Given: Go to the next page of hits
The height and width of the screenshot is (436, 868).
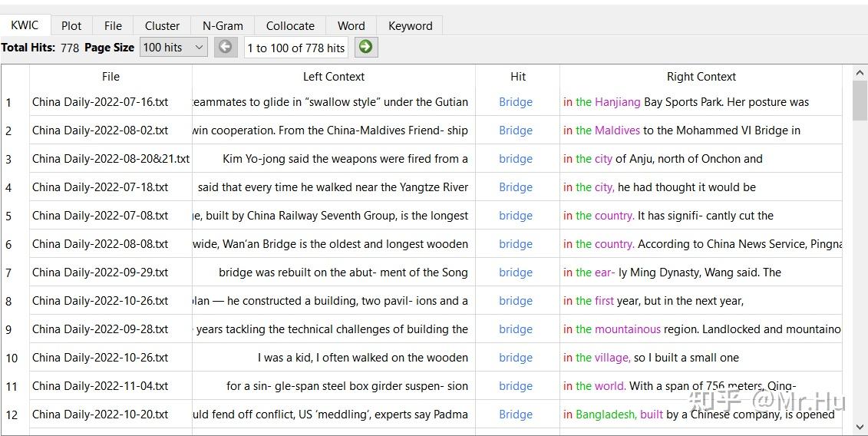Looking at the screenshot, I should (x=366, y=47).
